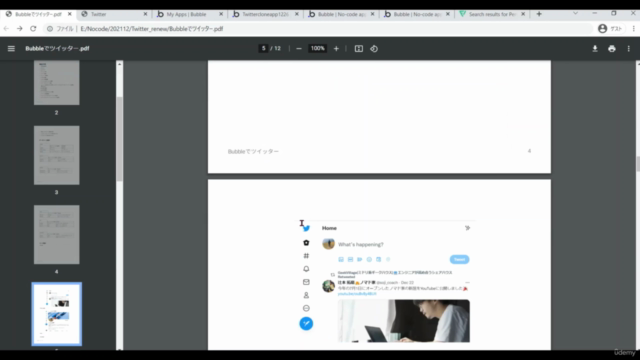Click the Twitter bird logo in the PDF
This screenshot has height=360, width=640.
click(x=307, y=229)
